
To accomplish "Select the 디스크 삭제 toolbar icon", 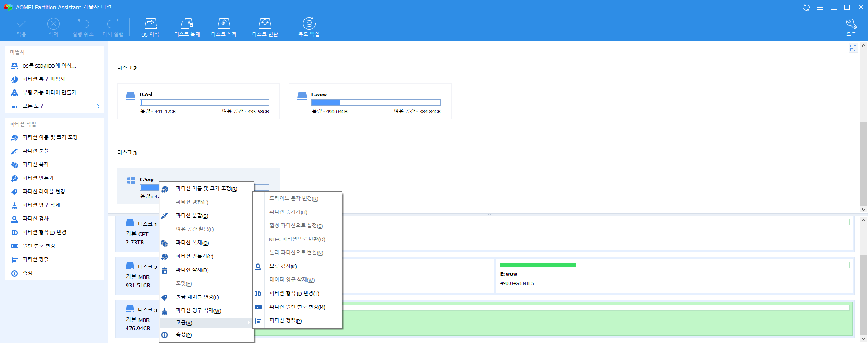I will click(224, 27).
